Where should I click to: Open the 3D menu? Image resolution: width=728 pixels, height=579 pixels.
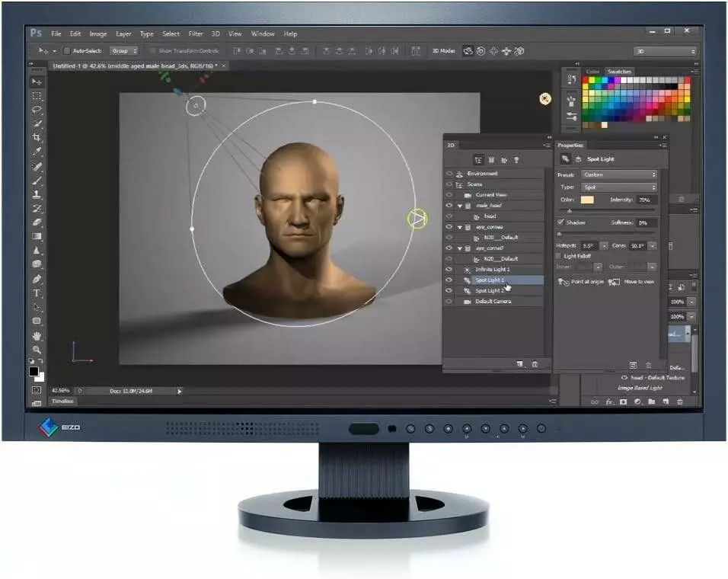[216, 34]
